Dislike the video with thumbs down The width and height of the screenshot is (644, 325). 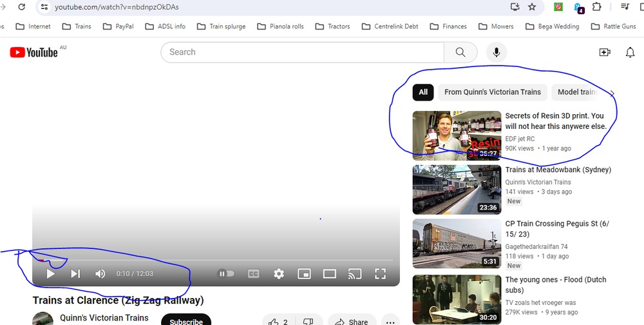pos(308,321)
